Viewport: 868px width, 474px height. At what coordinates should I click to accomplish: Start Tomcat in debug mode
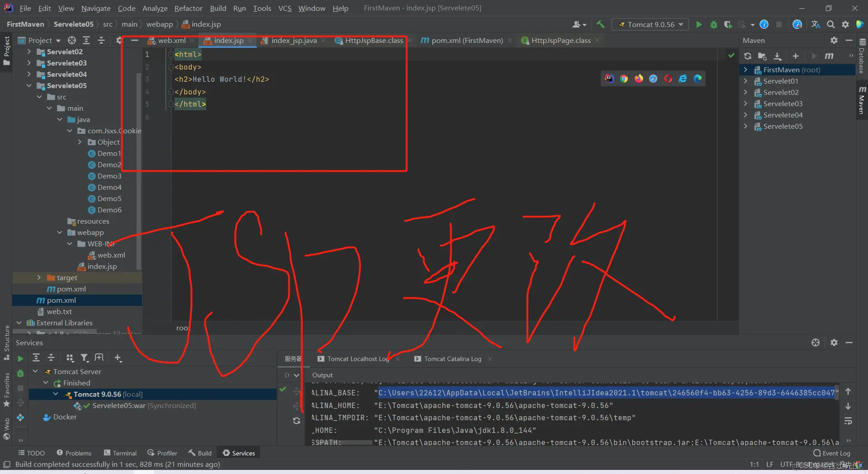(x=714, y=24)
